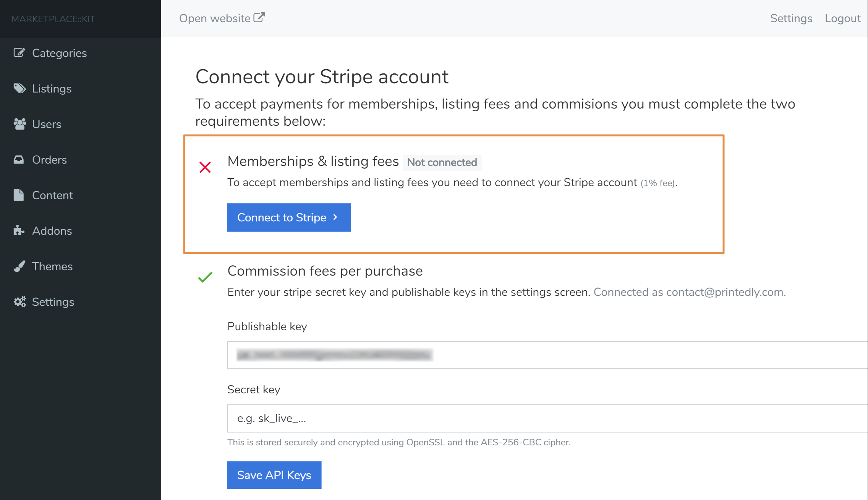Click the Settings gears icon in sidebar
The width and height of the screenshot is (868, 500).
point(19,302)
